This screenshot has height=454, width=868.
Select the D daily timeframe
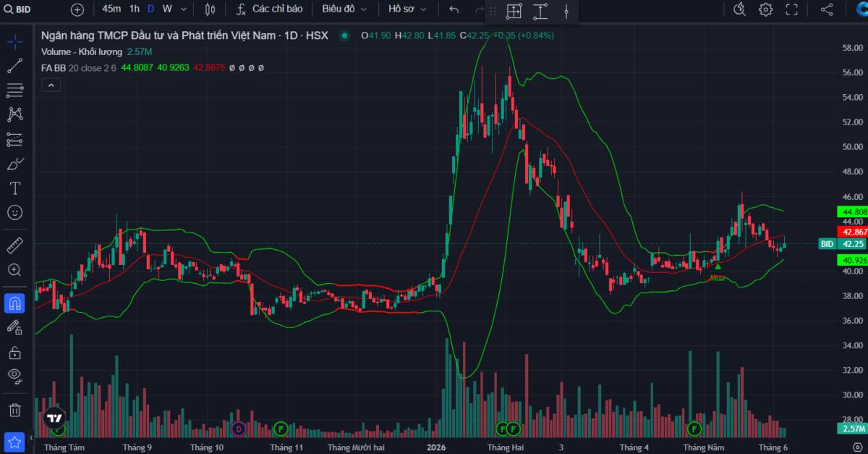tap(150, 9)
